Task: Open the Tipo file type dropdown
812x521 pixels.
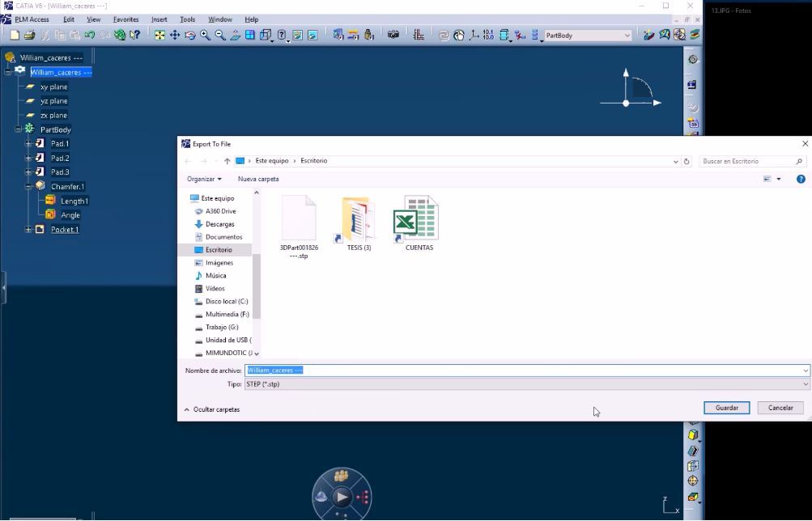Action: click(805, 384)
